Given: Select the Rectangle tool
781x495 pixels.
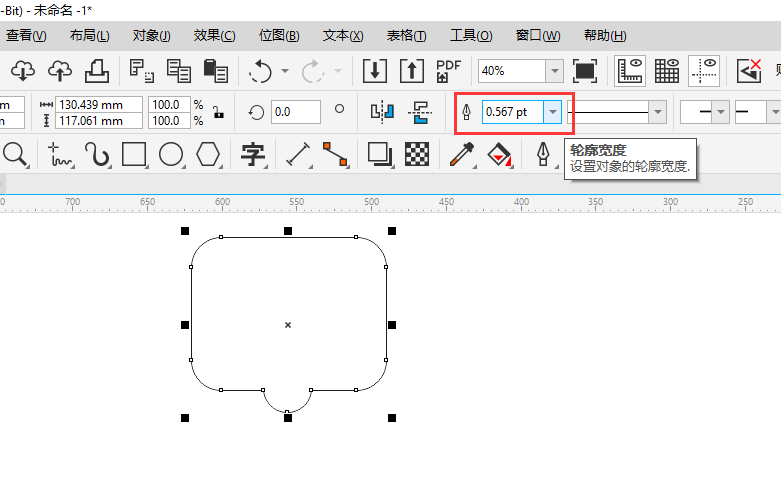Looking at the screenshot, I should 134,154.
